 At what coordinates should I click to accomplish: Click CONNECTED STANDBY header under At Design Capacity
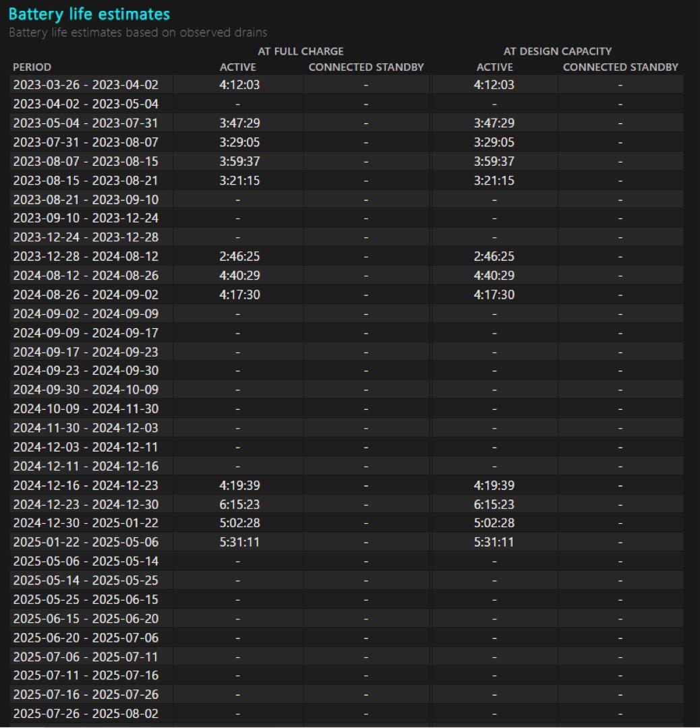click(x=620, y=67)
